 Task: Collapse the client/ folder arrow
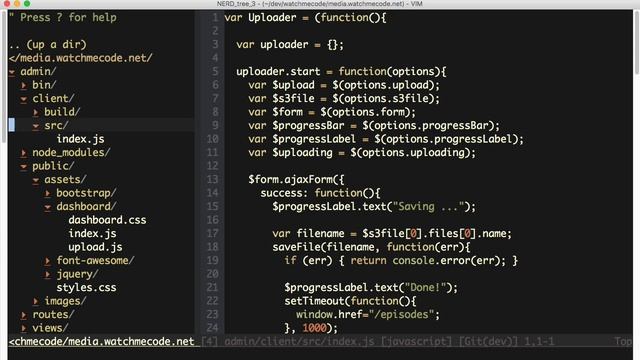click(24, 99)
